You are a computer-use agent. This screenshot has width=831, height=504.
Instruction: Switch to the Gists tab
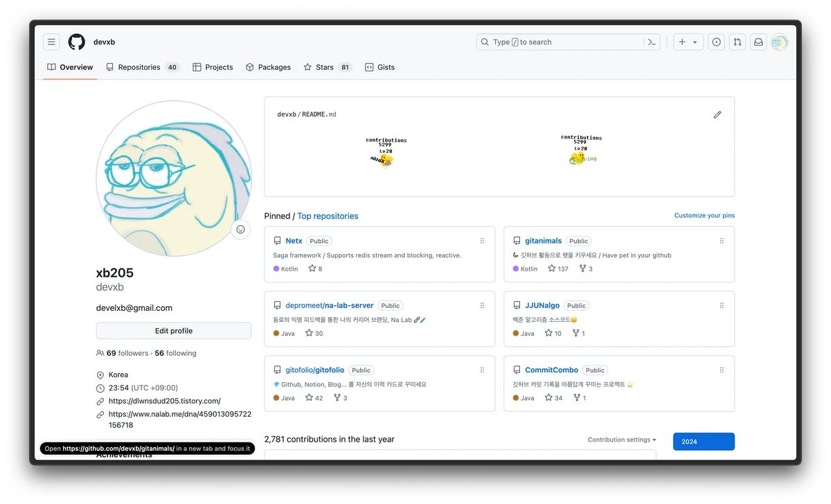click(x=379, y=67)
